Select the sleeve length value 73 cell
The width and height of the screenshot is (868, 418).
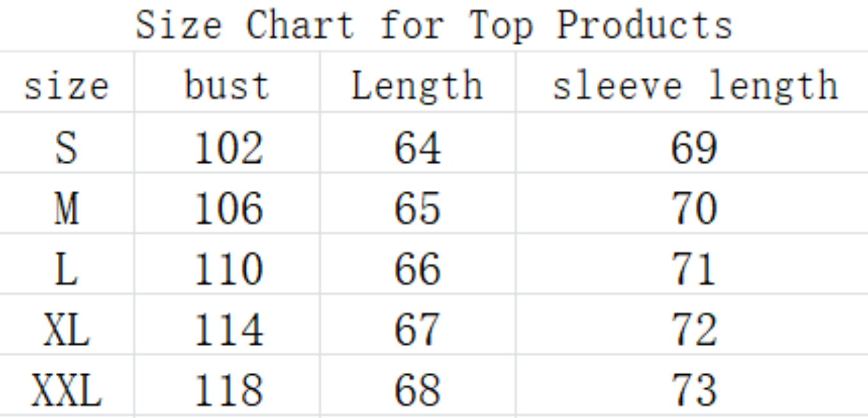pyautogui.click(x=694, y=390)
